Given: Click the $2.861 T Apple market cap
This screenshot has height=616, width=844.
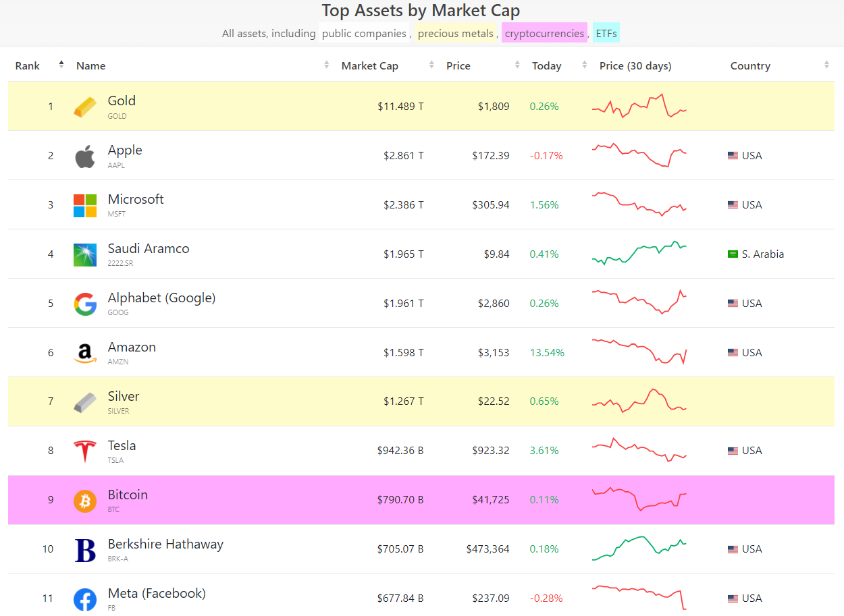Looking at the screenshot, I should 404,156.
